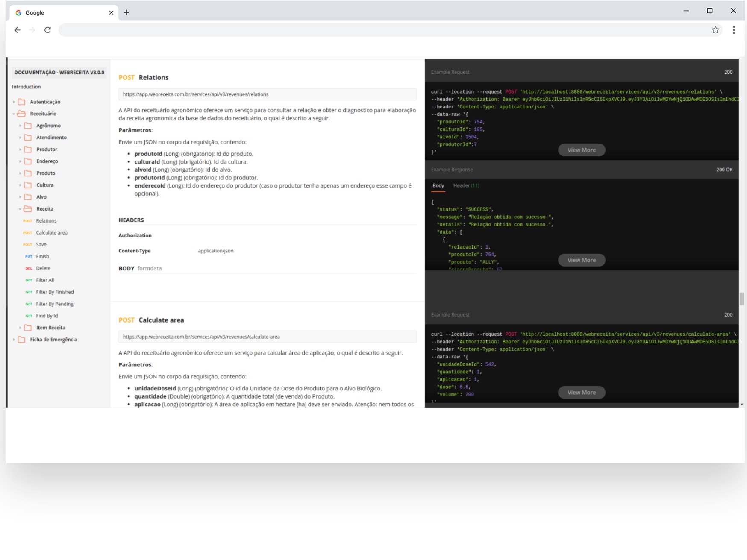Click the Receita open folder icon
The height and width of the screenshot is (560, 747).
tap(28, 209)
